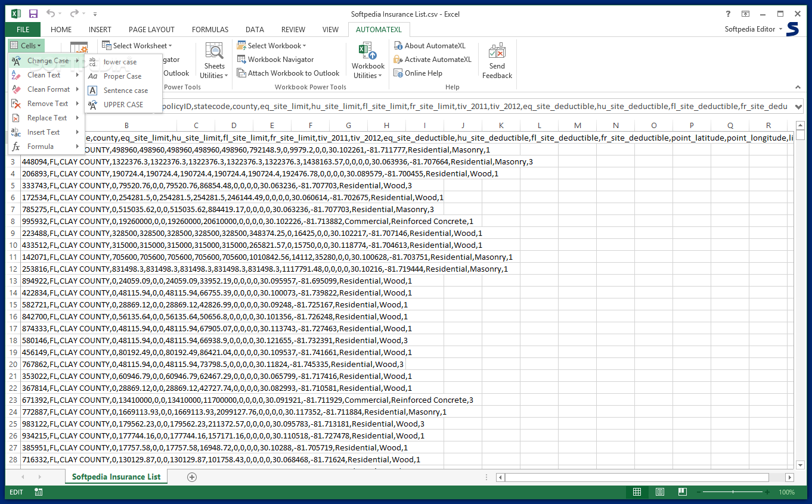Switch to the PAGE LAYOUT tab

(x=151, y=29)
